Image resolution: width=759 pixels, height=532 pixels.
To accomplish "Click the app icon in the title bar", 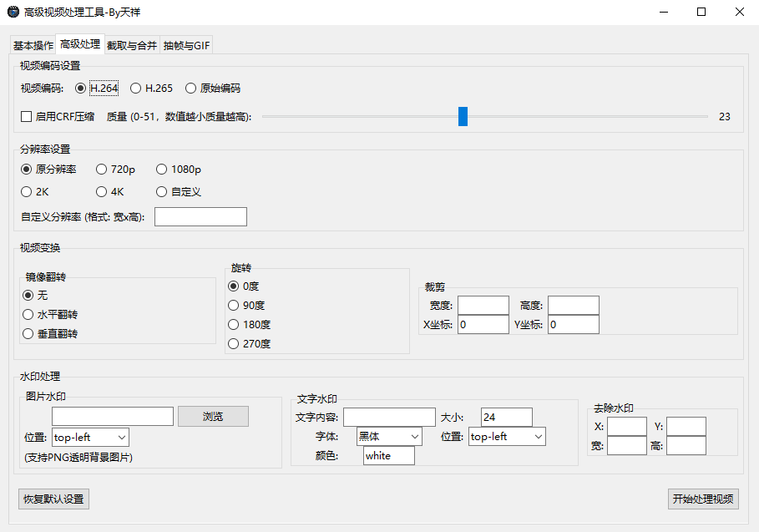I will pos(13,12).
